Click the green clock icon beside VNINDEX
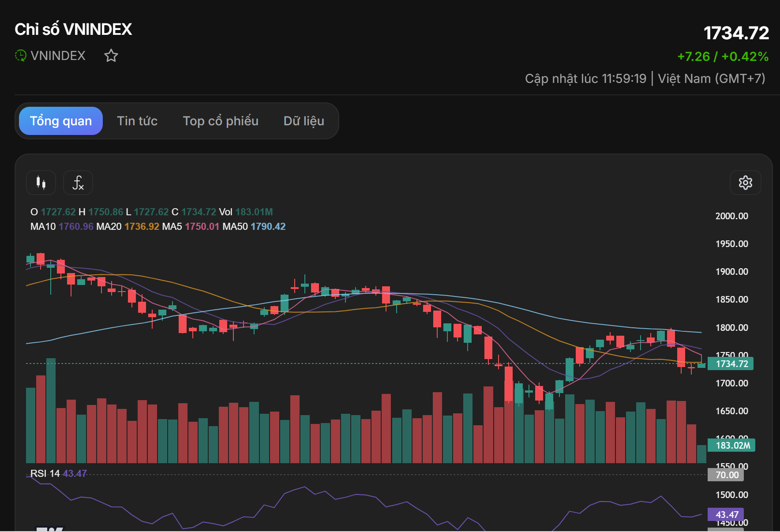Viewport: 780px width, 532px height. pyautogui.click(x=21, y=56)
